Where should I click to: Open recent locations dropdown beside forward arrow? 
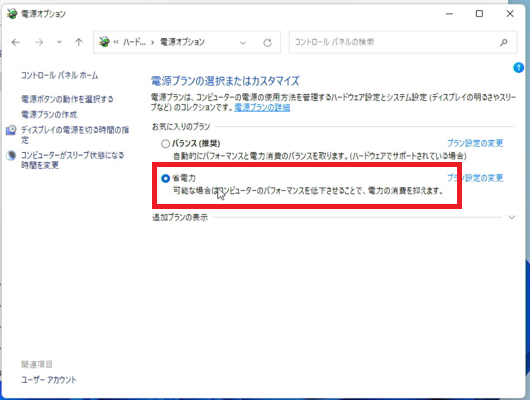[59, 42]
